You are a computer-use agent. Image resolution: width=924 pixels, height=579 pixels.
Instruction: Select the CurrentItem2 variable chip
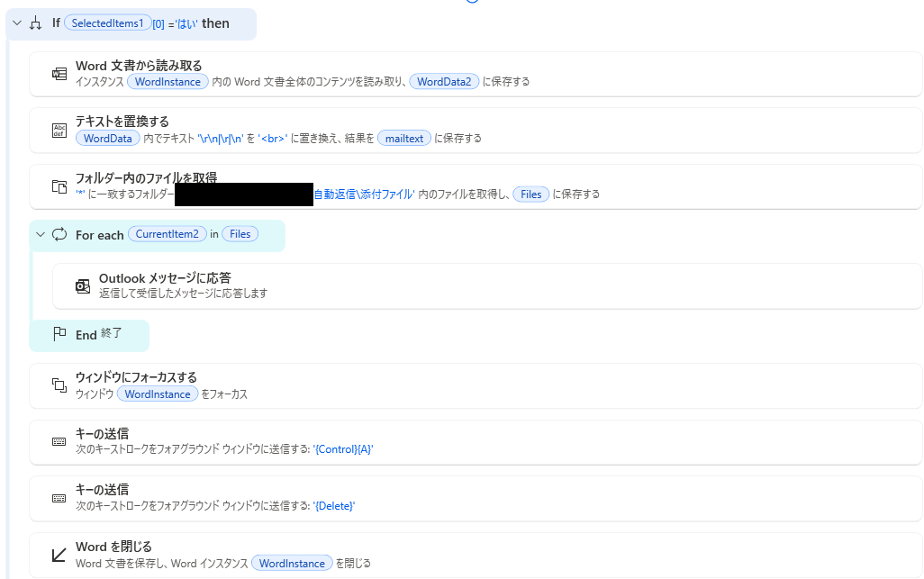(x=168, y=234)
